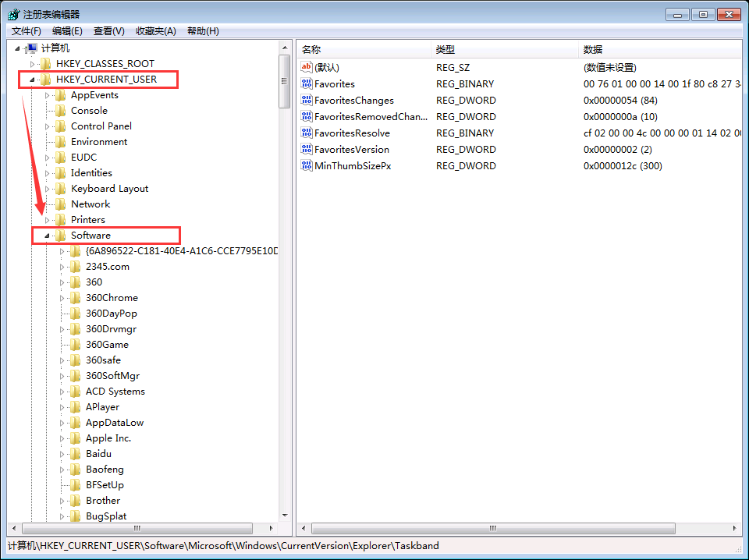This screenshot has height=560, width=749.
Task: Click the Control Panel folder icon
Action: pyautogui.click(x=60, y=126)
